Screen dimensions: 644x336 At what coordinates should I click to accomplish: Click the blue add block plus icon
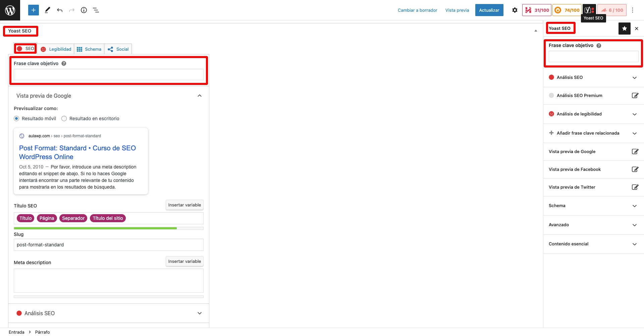point(34,10)
